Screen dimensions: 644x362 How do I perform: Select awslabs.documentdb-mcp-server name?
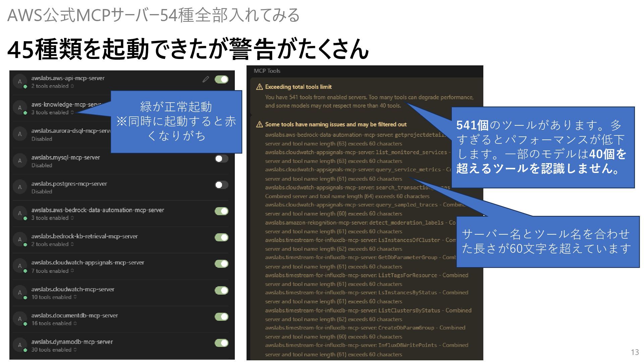click(74, 315)
